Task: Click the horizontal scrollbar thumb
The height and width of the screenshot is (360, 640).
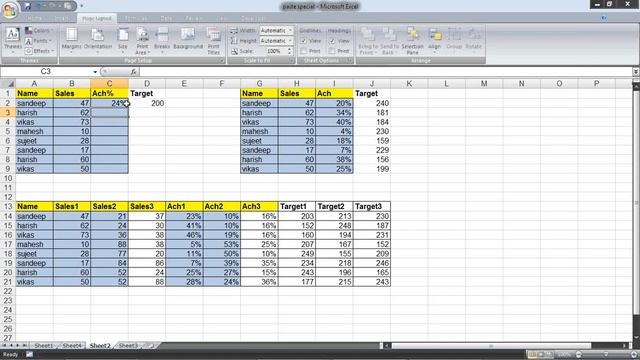Action: coord(491,346)
